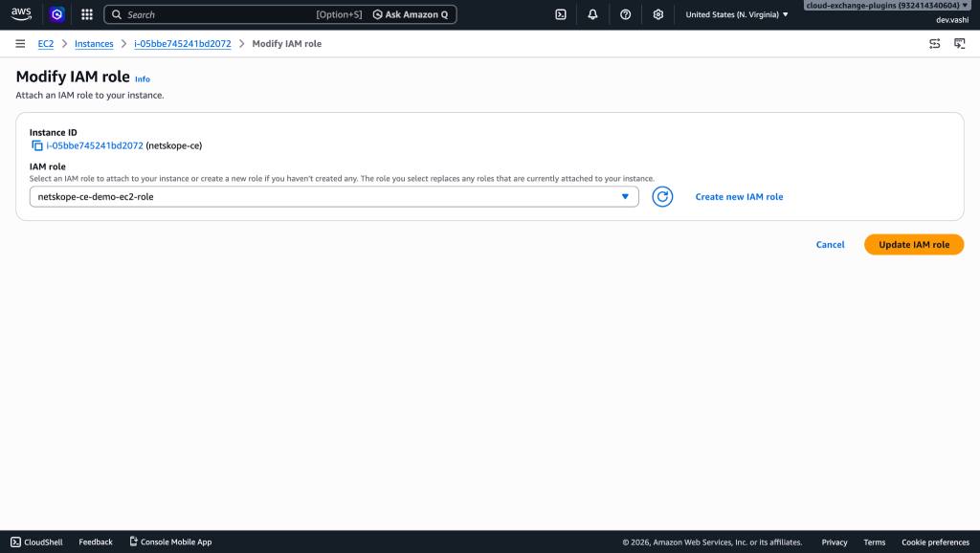The height and width of the screenshot is (553, 980).
Task: Click the top-right monitor panel icon
Action: (x=959, y=44)
